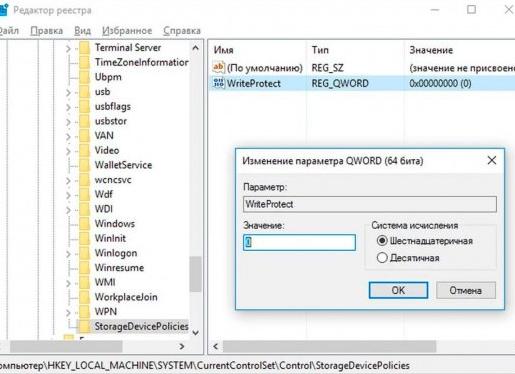Click the binary icon of WriteProtect value
515x374 pixels.
click(219, 83)
